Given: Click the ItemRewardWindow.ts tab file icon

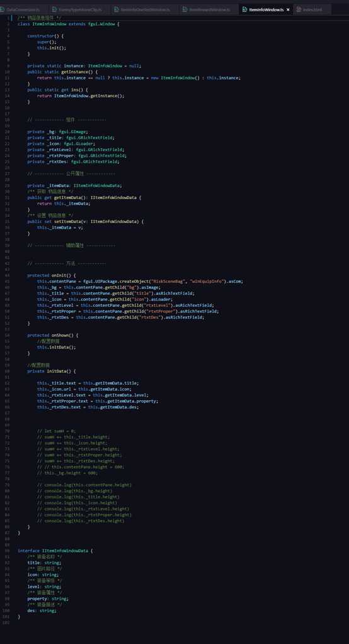Looking at the screenshot, I should (x=185, y=9).
